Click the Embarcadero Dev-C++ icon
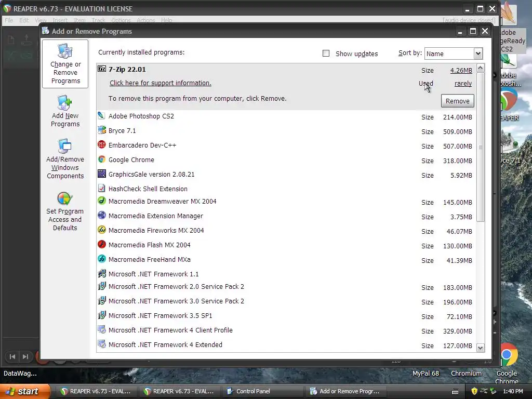Image resolution: width=532 pixels, height=399 pixels. coord(101,145)
